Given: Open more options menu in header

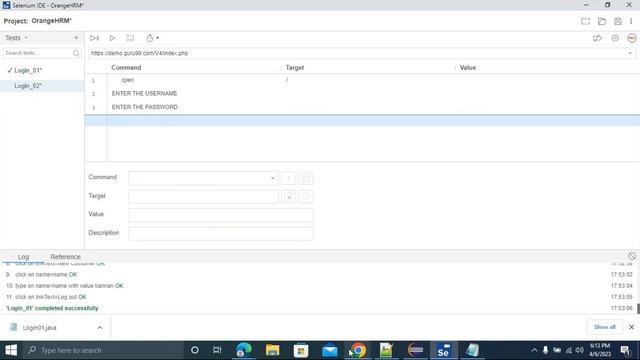Looking at the screenshot, I should click(631, 21).
